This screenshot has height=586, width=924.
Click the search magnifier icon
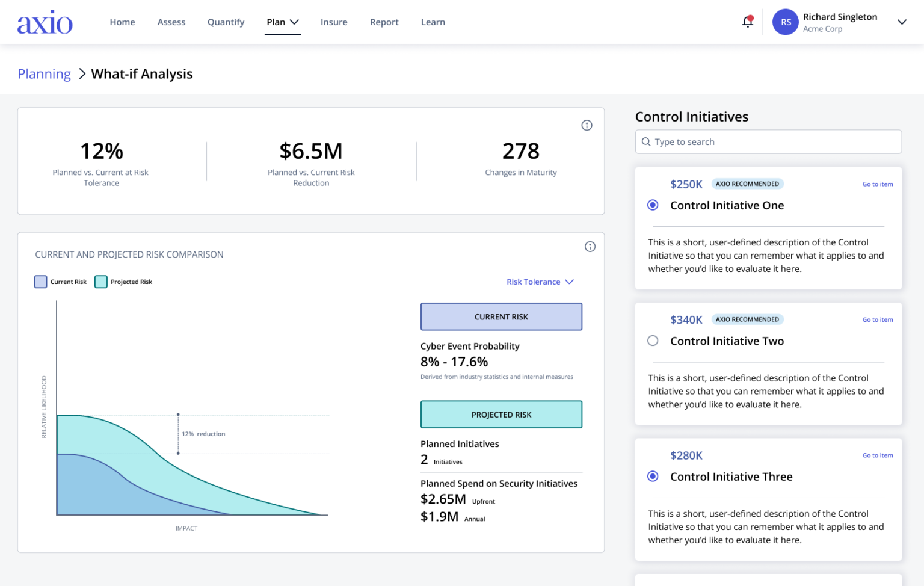646,142
